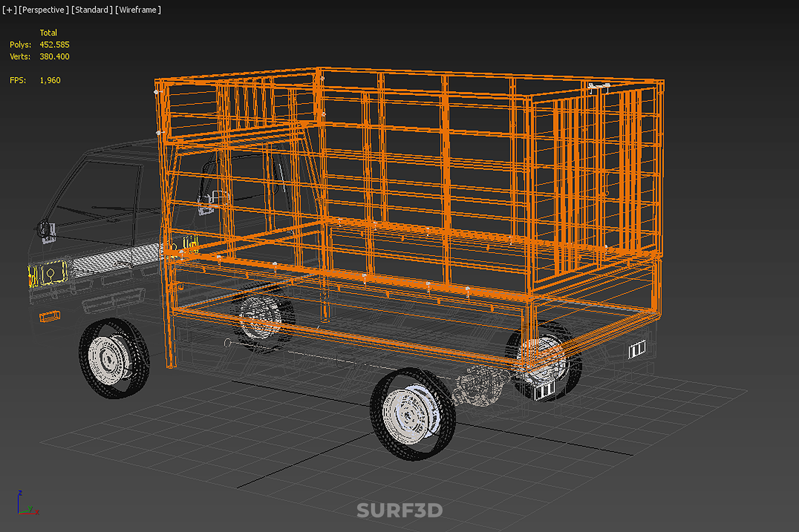Click the Polys count statistic
Screen dimensions: 799x532
point(54,44)
